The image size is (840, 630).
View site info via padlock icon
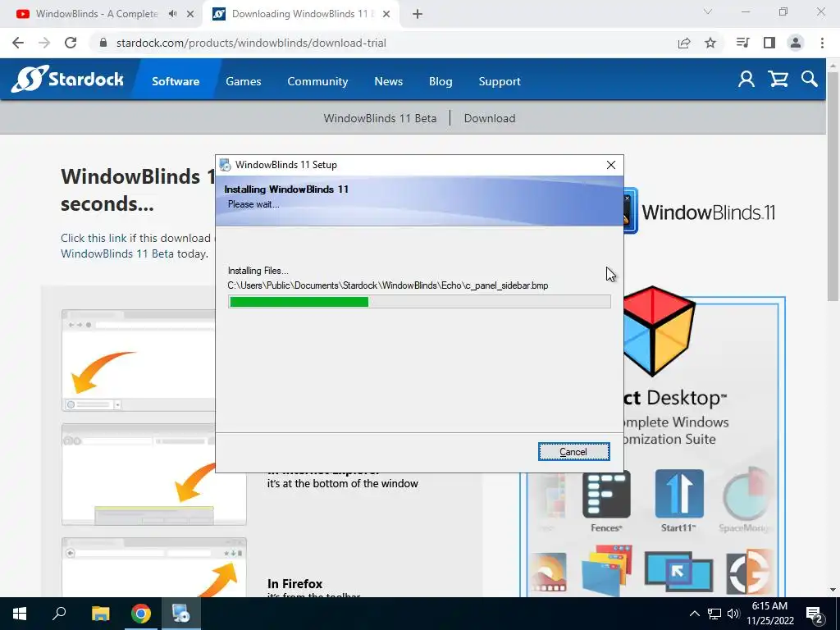coord(103,43)
